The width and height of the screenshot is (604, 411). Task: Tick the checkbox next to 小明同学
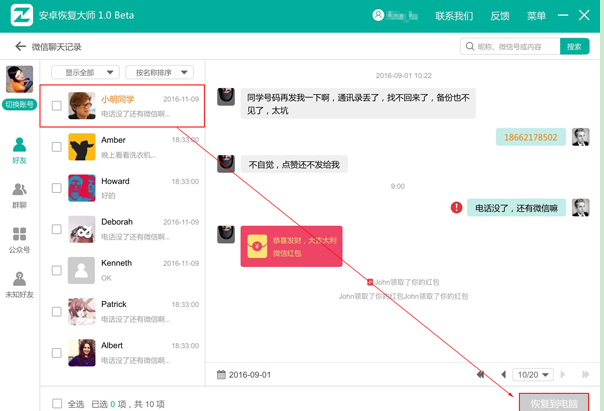(57, 106)
